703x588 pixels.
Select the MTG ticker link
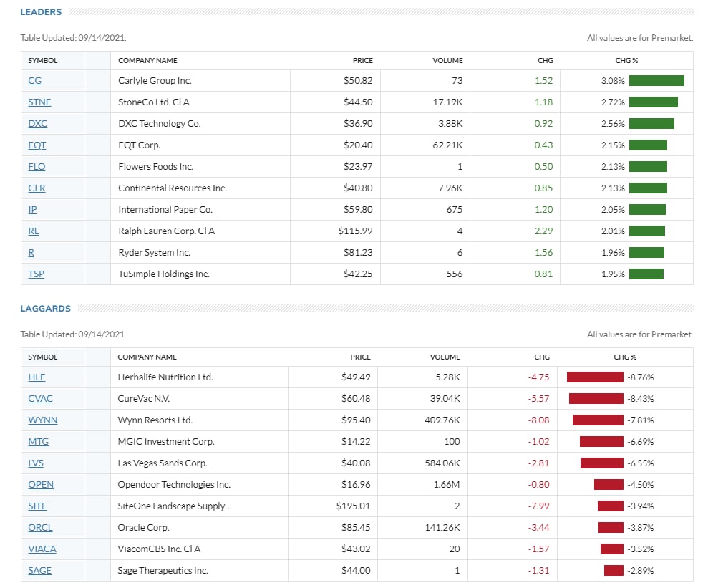[38, 442]
